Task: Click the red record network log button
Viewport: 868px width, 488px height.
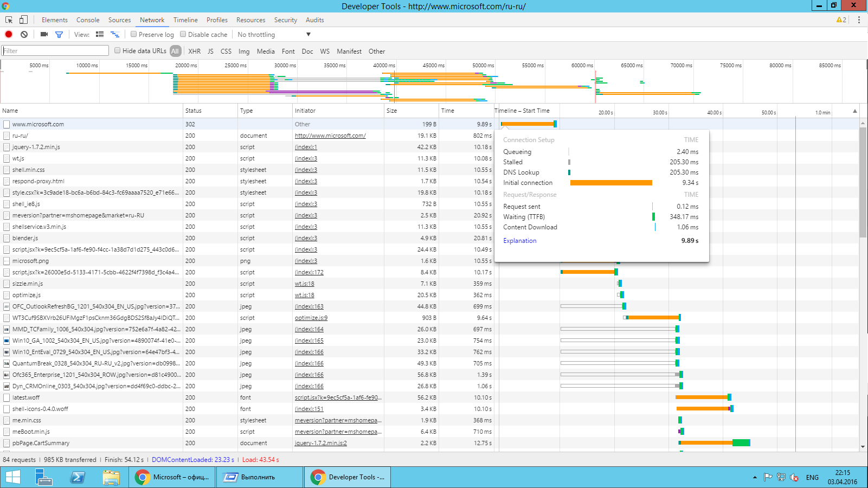Action: 9,34
